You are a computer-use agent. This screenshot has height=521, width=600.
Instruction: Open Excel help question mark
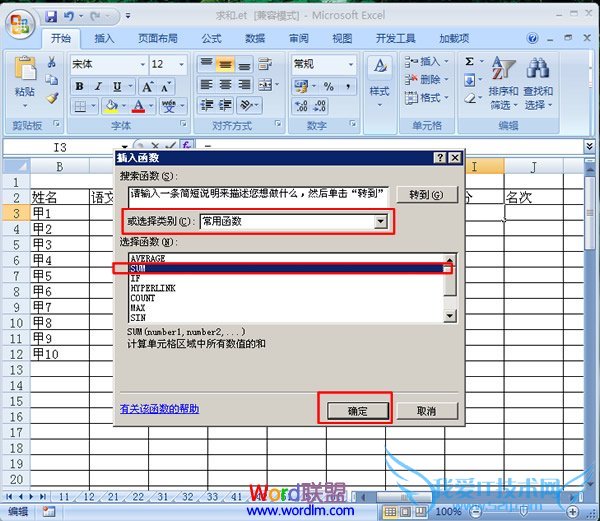pos(532,38)
